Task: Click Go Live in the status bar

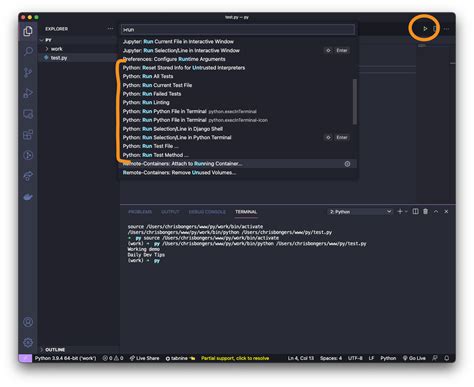Action: (414, 358)
